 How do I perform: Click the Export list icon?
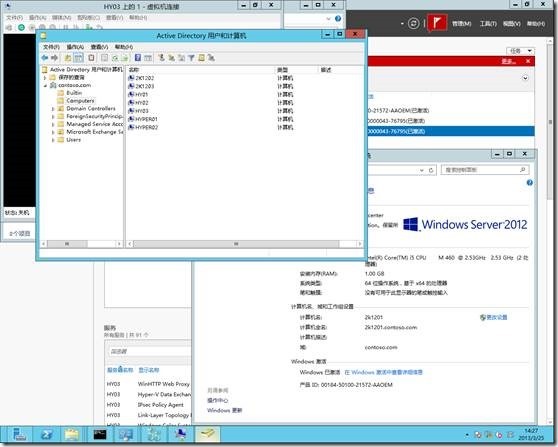point(125,58)
